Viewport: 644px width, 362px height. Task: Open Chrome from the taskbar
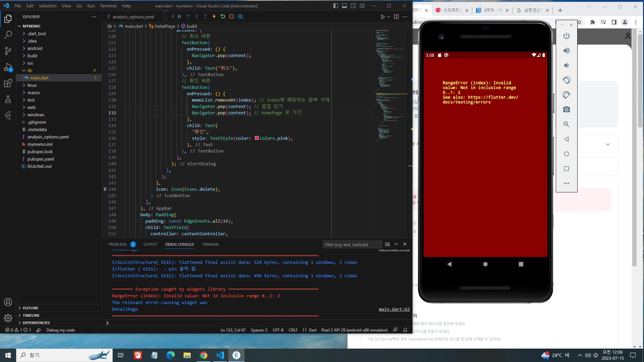point(204,355)
